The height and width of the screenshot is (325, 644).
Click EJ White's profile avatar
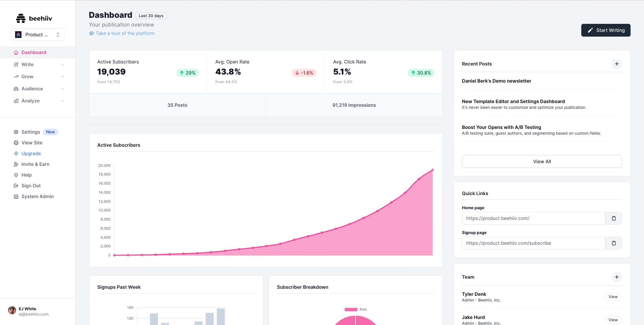coord(12,310)
